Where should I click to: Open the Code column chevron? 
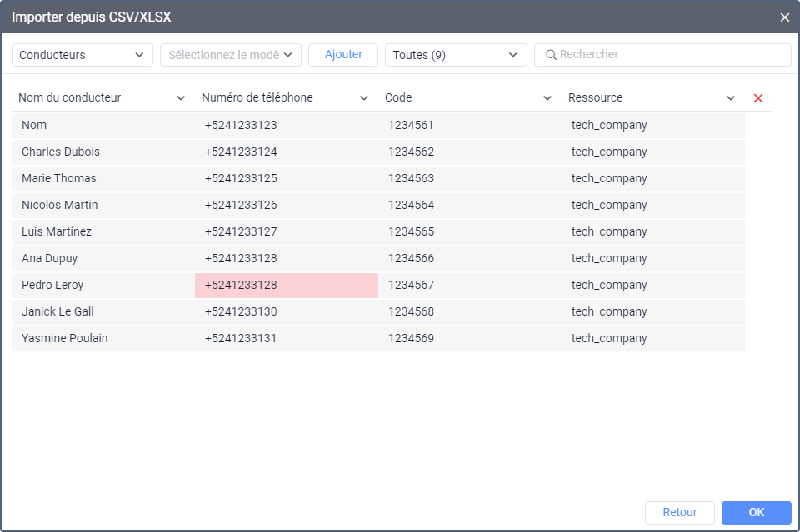coord(547,98)
